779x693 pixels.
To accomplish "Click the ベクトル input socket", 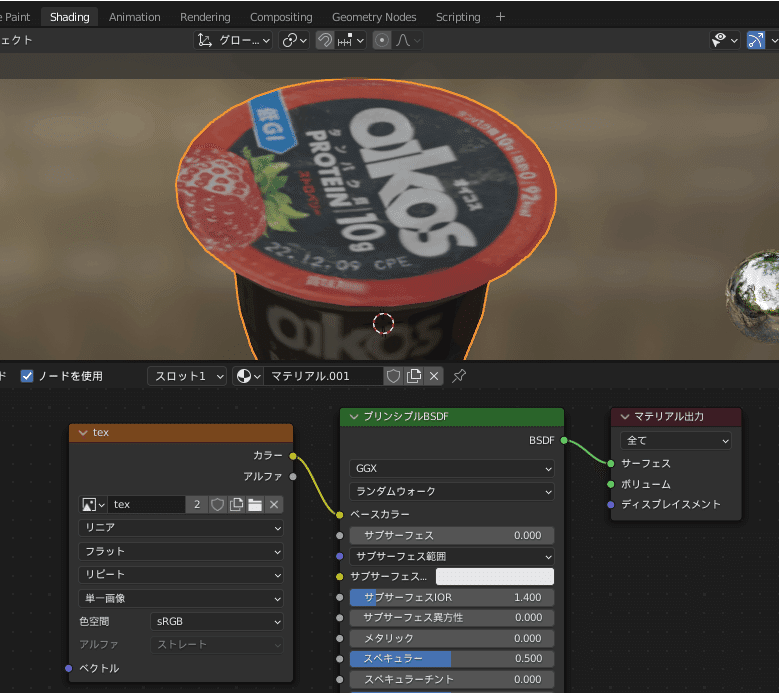I will pos(69,668).
